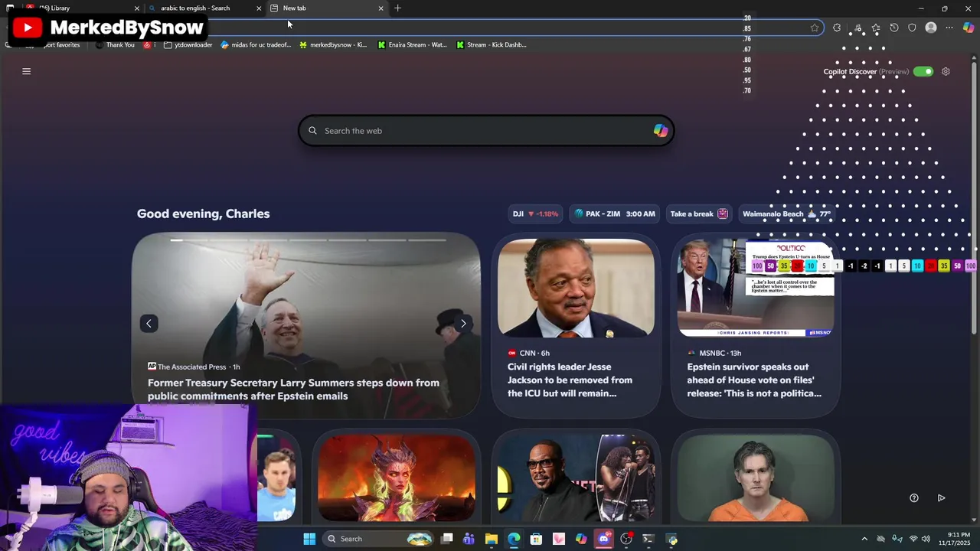Viewport: 980px width, 551px height.
Task: Click the taskbar Search box
Action: click(x=380, y=539)
